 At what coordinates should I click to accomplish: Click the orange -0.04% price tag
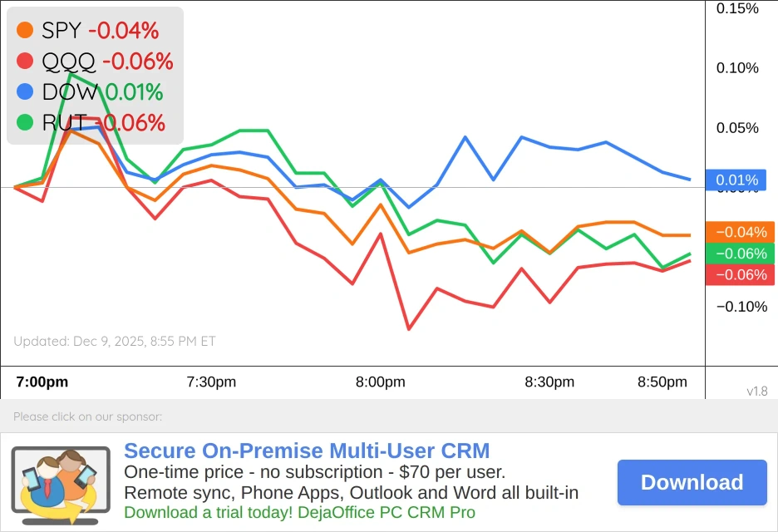point(740,232)
